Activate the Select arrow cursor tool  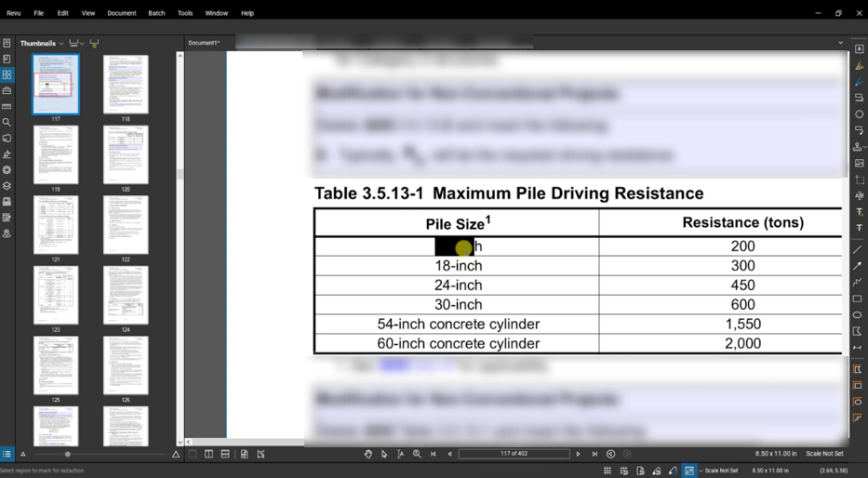(x=384, y=454)
